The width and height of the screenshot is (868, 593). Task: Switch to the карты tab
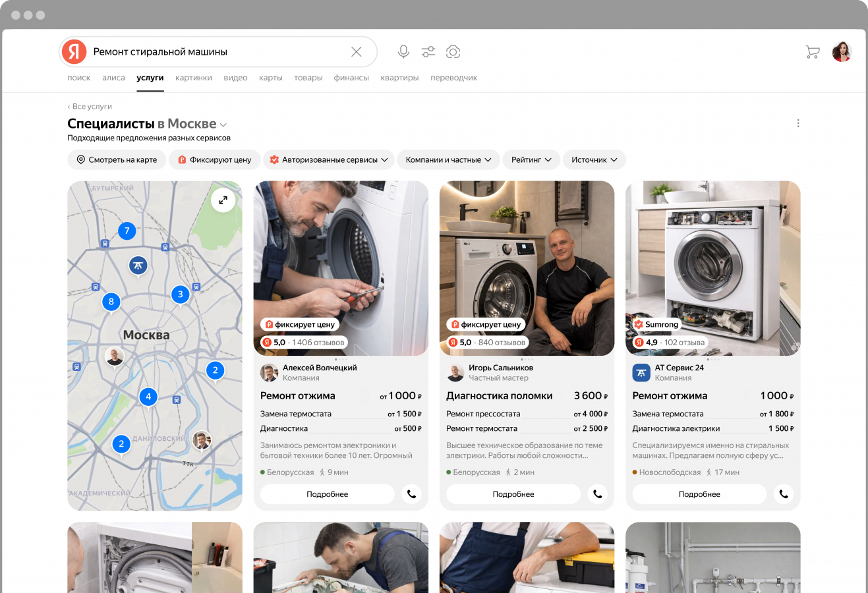270,78
